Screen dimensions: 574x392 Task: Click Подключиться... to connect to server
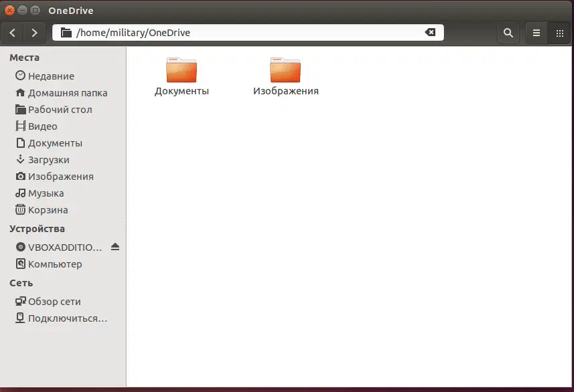click(63, 318)
